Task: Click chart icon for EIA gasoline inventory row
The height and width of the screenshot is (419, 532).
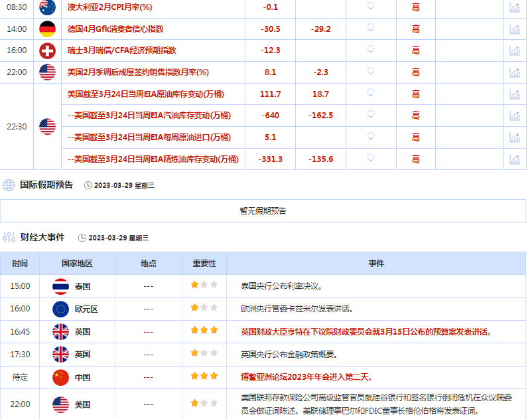Action: 514,116
